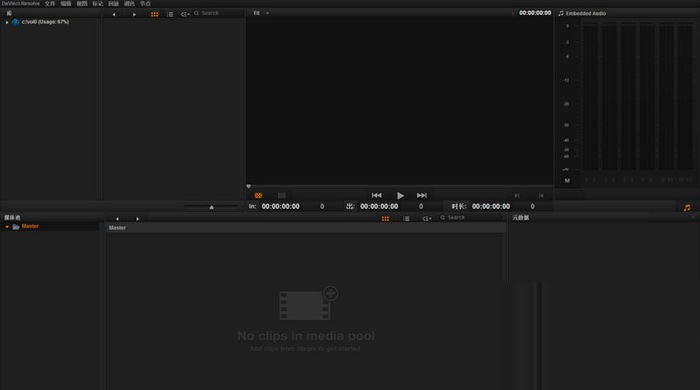
Task: Click the add clips filmstrip icon
Action: 308,303
